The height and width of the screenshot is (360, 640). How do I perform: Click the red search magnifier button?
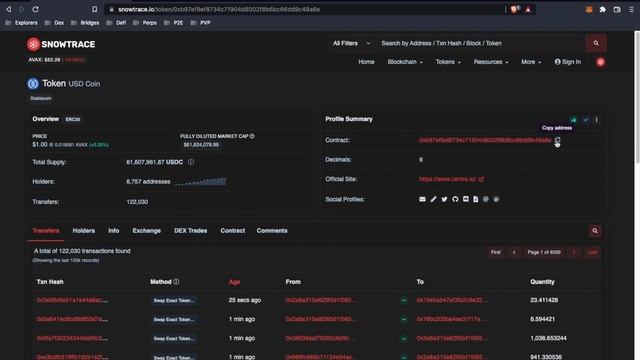point(596,43)
